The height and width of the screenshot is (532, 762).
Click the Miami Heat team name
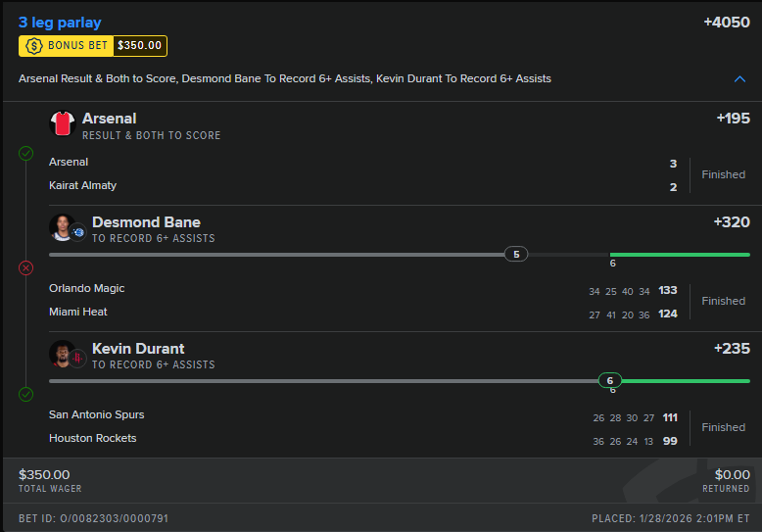point(77,312)
